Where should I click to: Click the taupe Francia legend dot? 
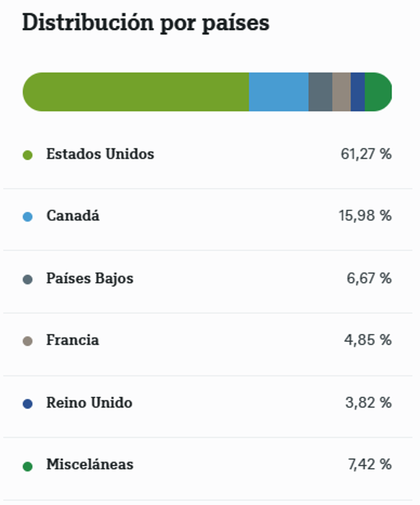[x=28, y=341]
